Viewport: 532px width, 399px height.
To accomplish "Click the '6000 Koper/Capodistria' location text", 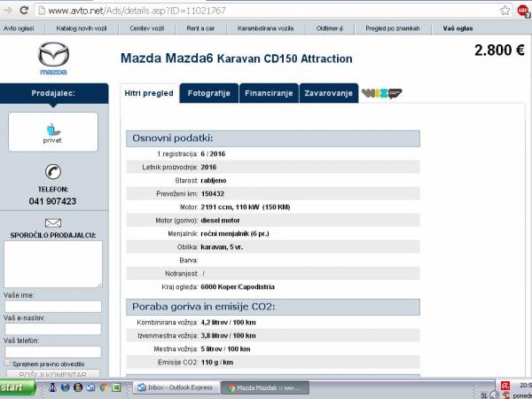I will [x=238, y=287].
